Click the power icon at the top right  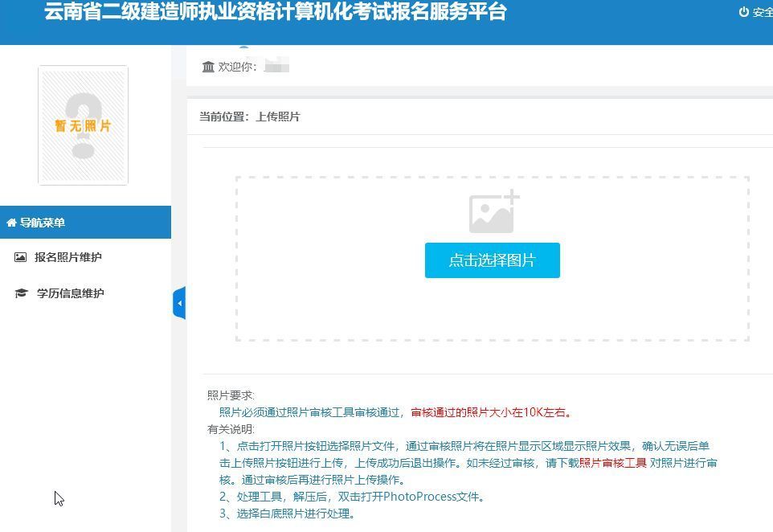click(x=743, y=12)
